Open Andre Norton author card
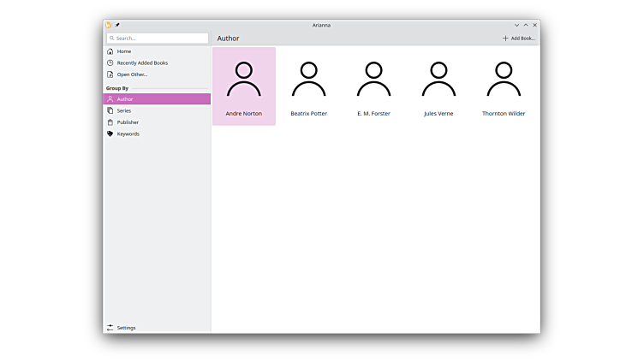The width and height of the screenshot is (644, 362). (x=244, y=86)
